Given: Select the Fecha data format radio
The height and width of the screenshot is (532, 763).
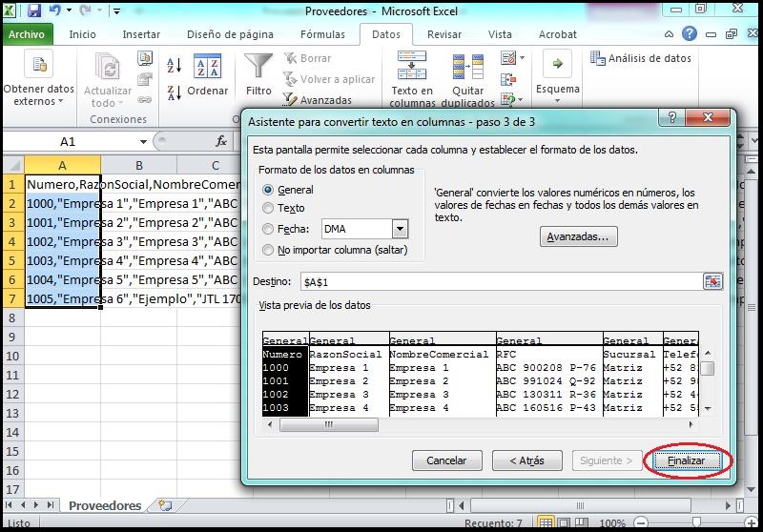Looking at the screenshot, I should click(268, 229).
